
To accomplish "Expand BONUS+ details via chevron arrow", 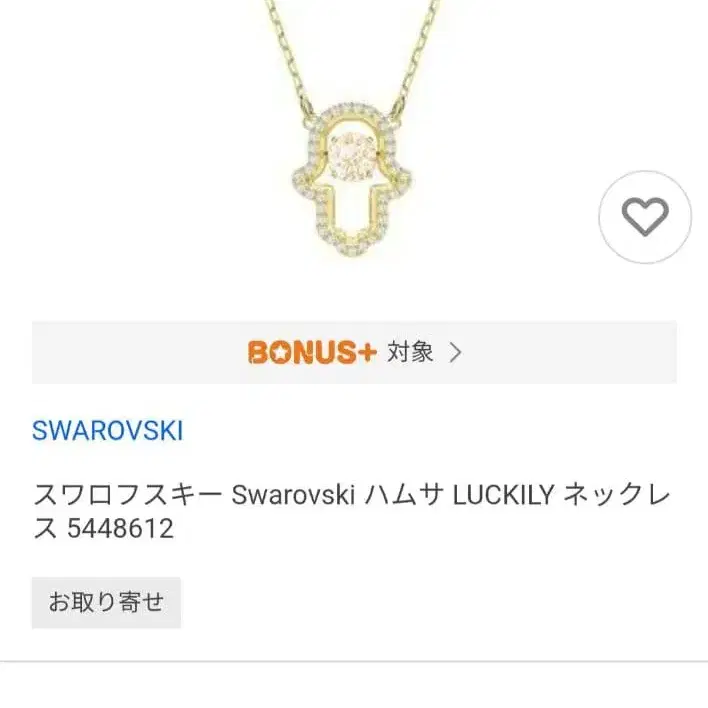I will [x=456, y=353].
